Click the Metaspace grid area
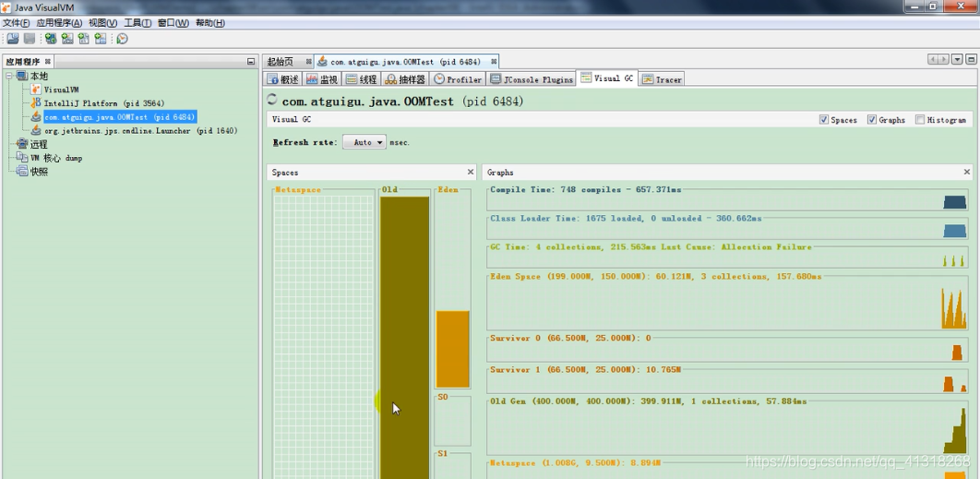This screenshot has width=980, height=479. (x=323, y=337)
